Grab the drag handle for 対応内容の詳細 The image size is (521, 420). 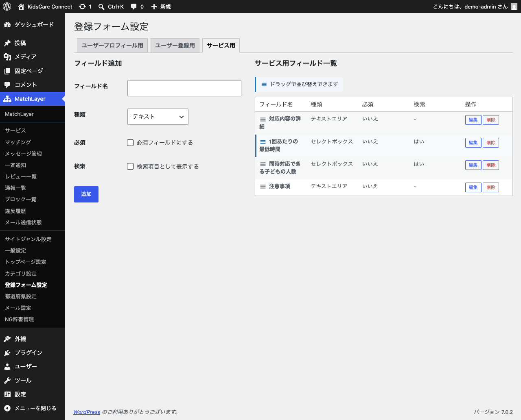tap(263, 120)
